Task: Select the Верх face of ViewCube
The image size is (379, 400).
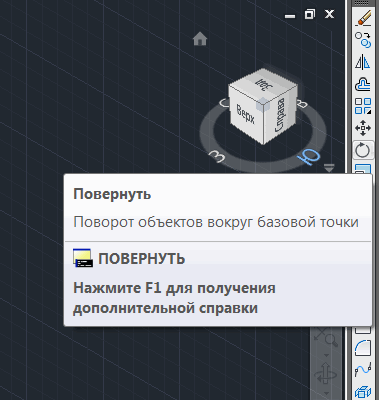Action: click(246, 114)
